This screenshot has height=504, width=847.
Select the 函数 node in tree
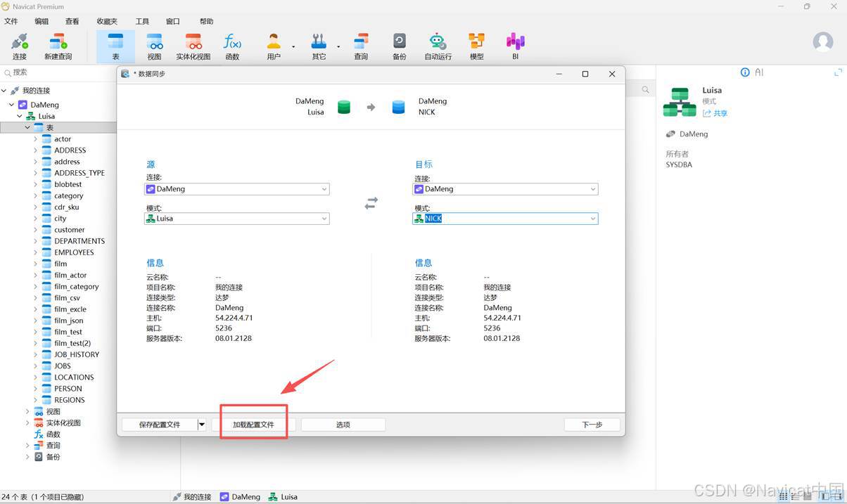[x=47, y=434]
